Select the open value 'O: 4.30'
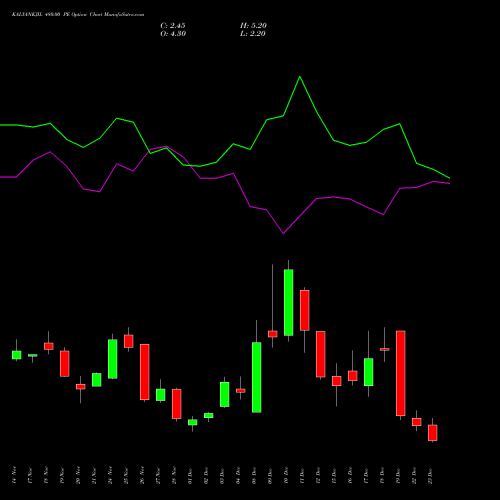The image size is (500, 500). tap(173, 34)
